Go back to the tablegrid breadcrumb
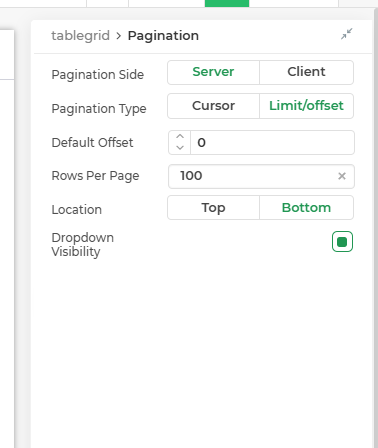Viewport: 378px width, 448px height. click(80, 36)
